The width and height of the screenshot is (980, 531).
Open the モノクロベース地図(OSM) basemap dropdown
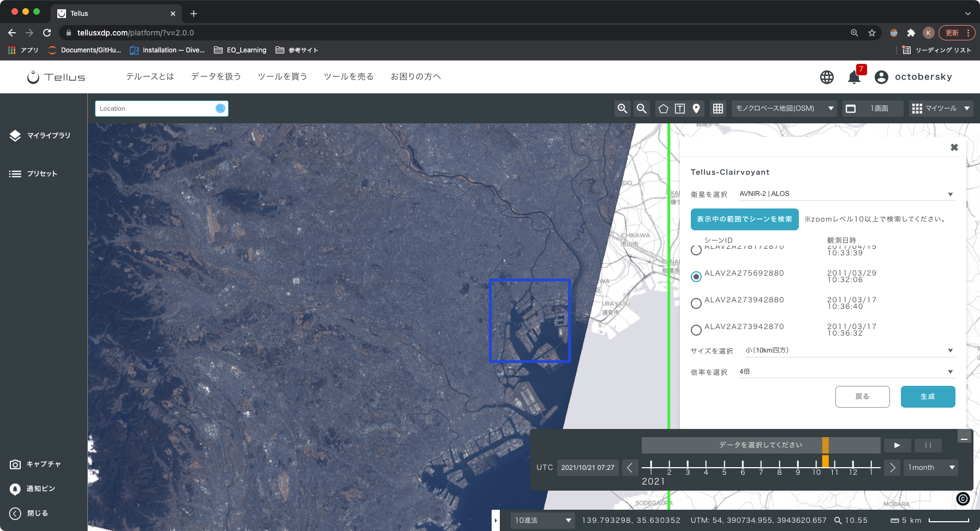784,109
